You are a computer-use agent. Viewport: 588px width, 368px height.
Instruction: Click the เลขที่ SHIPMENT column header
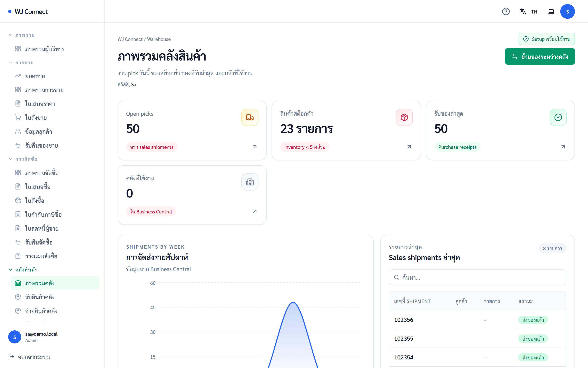tap(412, 301)
